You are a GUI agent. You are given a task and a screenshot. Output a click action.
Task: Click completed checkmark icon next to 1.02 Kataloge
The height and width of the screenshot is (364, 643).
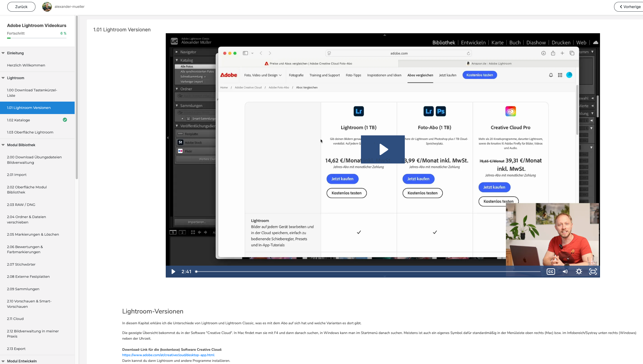tap(65, 120)
